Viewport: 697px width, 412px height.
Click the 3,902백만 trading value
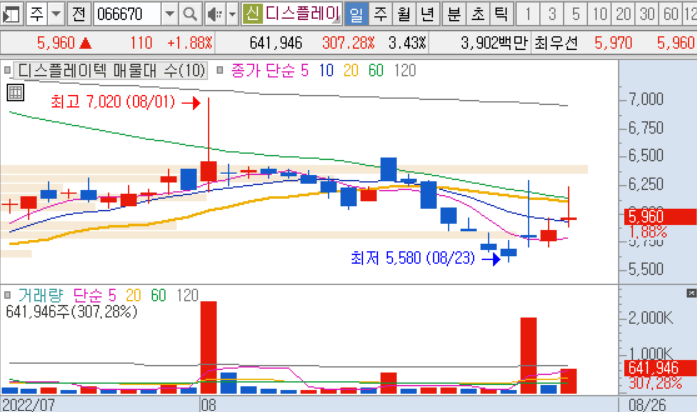click(494, 43)
